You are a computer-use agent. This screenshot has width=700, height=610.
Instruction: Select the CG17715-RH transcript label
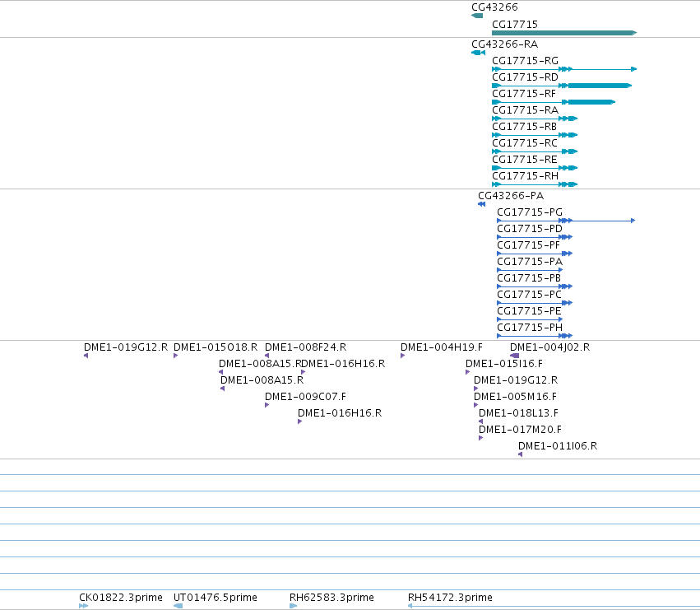pos(525,176)
